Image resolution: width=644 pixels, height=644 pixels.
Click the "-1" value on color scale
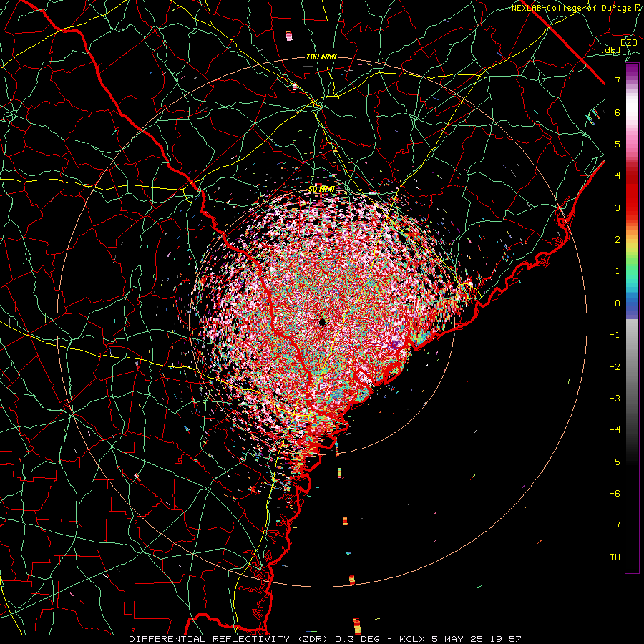(615, 335)
